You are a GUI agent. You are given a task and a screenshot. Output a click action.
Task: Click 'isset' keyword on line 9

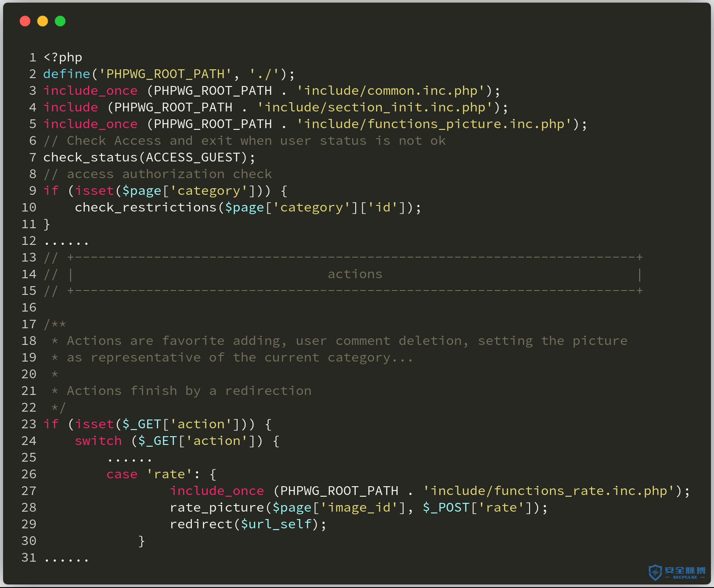tap(94, 190)
